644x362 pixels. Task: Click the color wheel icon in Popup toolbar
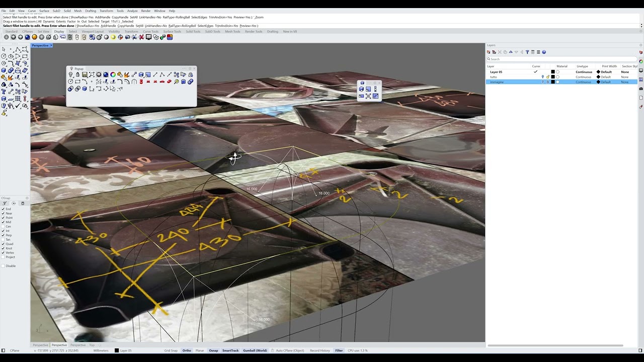113,75
